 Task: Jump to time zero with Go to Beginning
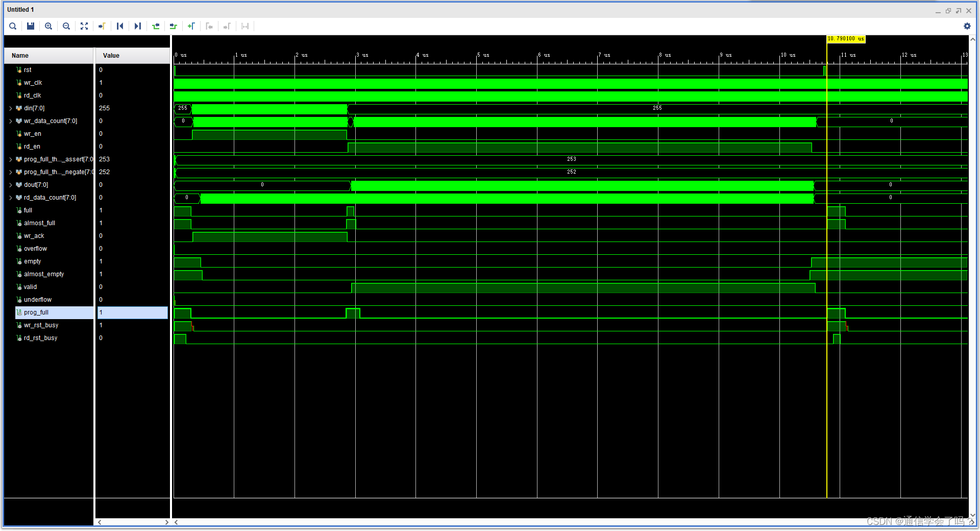120,26
